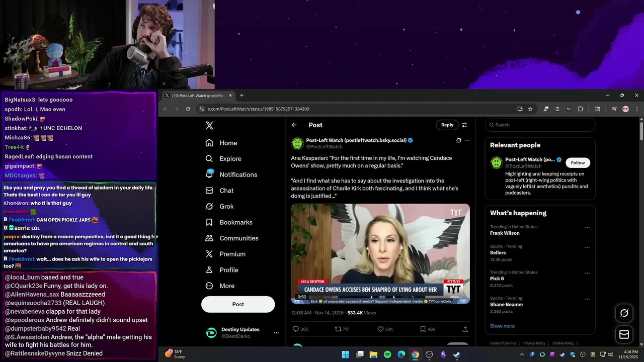Open Shane Beamer trending topic
Viewport: 644px width, 362px height.
click(x=507, y=305)
